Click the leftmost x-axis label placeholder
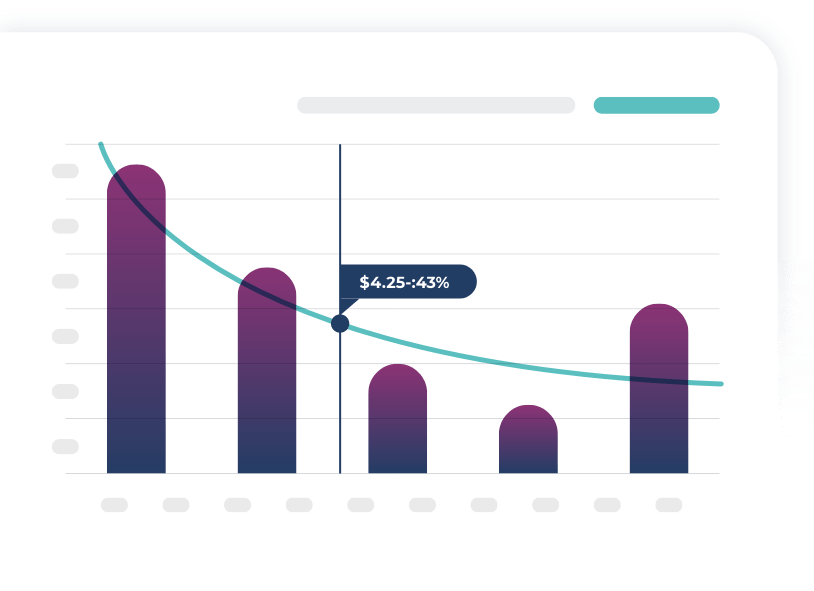 tap(114, 505)
